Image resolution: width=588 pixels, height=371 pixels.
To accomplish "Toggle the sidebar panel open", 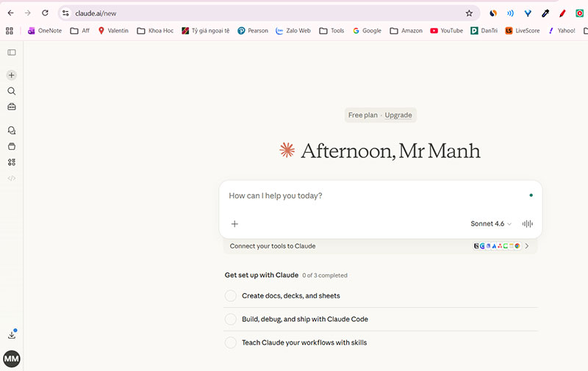I will click(x=11, y=52).
